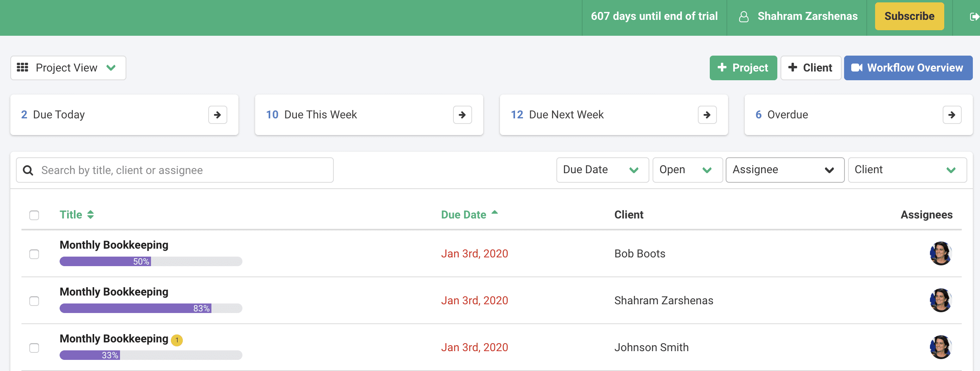This screenshot has width=980, height=371.
Task: Toggle the select-all checkbox in table header
Action: pyautogui.click(x=34, y=215)
